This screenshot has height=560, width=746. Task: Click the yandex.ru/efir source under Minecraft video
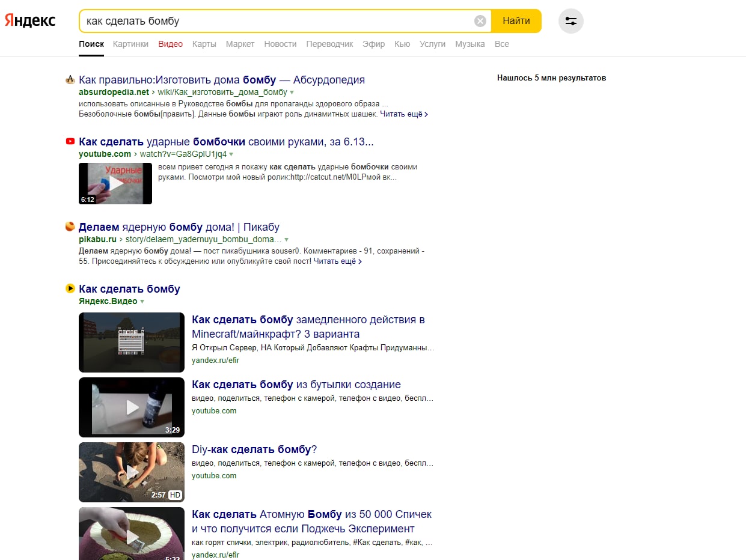pyautogui.click(x=215, y=361)
